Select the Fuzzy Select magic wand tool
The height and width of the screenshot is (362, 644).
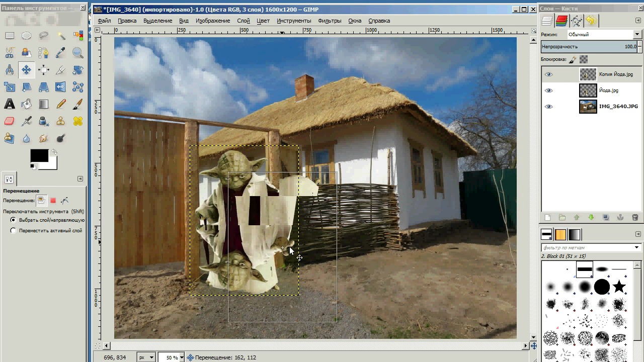[x=61, y=36]
